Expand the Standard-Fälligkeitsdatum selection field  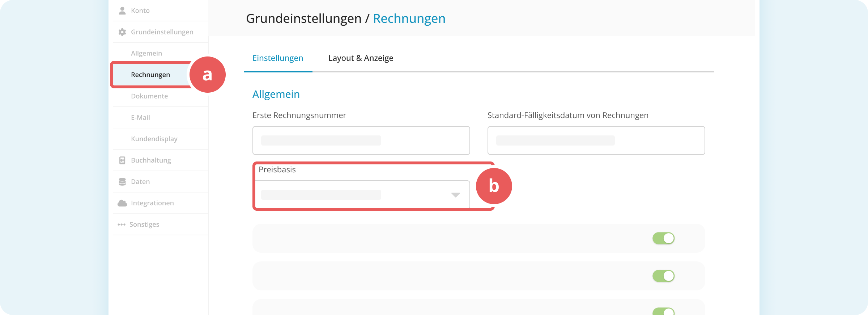pos(596,140)
